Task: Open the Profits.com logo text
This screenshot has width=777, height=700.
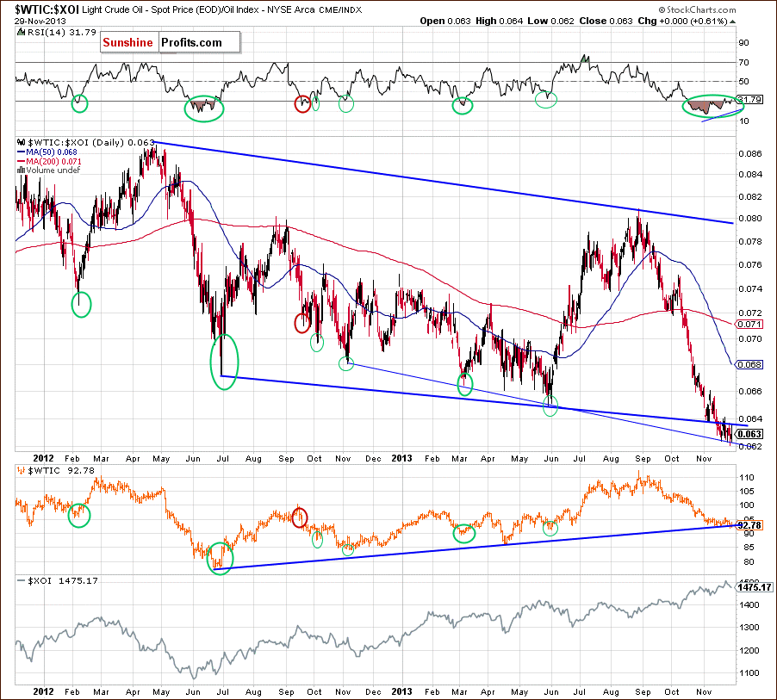Action: (191, 42)
